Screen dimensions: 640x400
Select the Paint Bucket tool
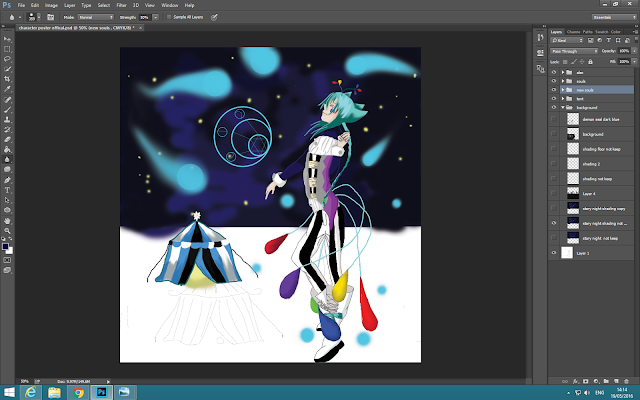pos(7,150)
